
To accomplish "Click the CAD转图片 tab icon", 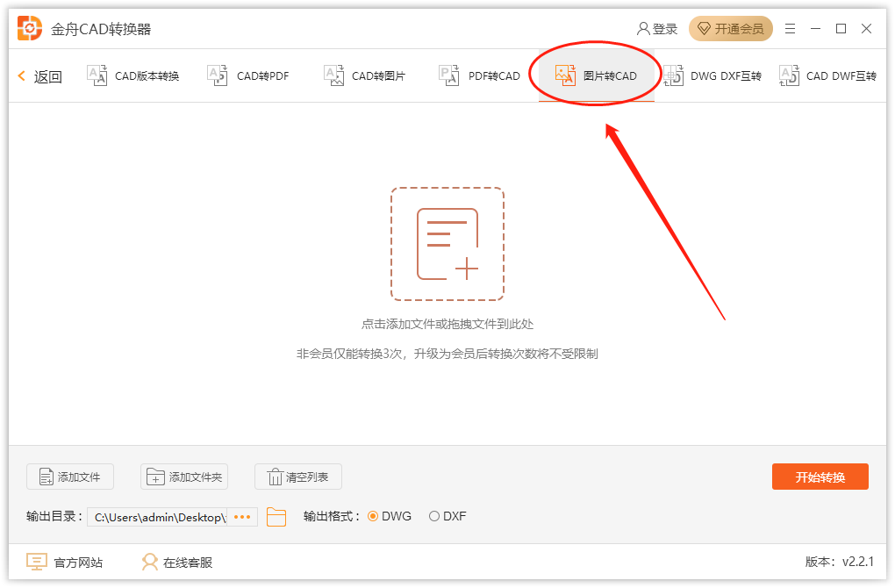I will pyautogui.click(x=334, y=75).
